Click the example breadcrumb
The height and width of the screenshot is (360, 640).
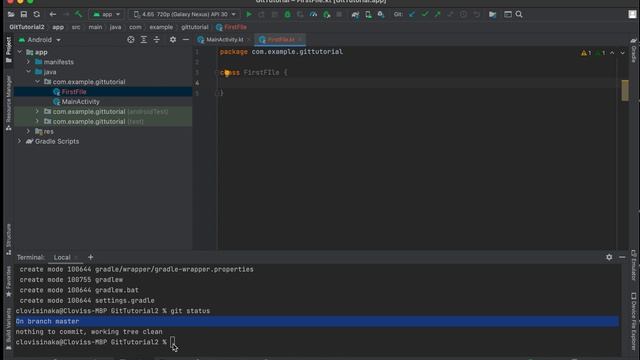click(x=161, y=27)
